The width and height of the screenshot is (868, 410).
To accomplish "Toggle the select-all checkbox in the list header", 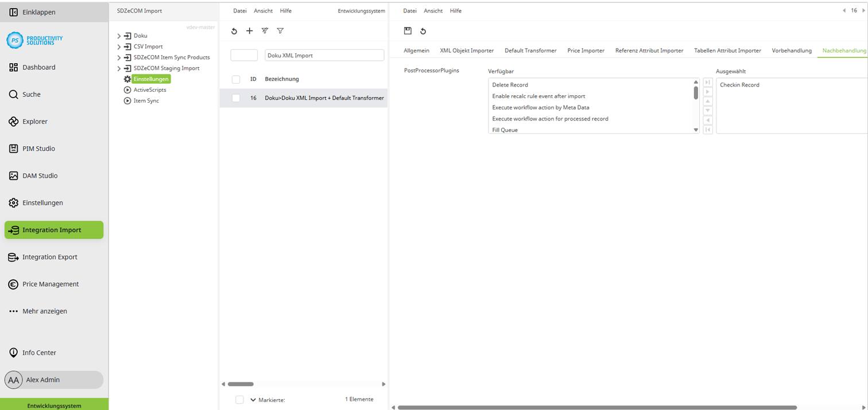I will tap(235, 79).
